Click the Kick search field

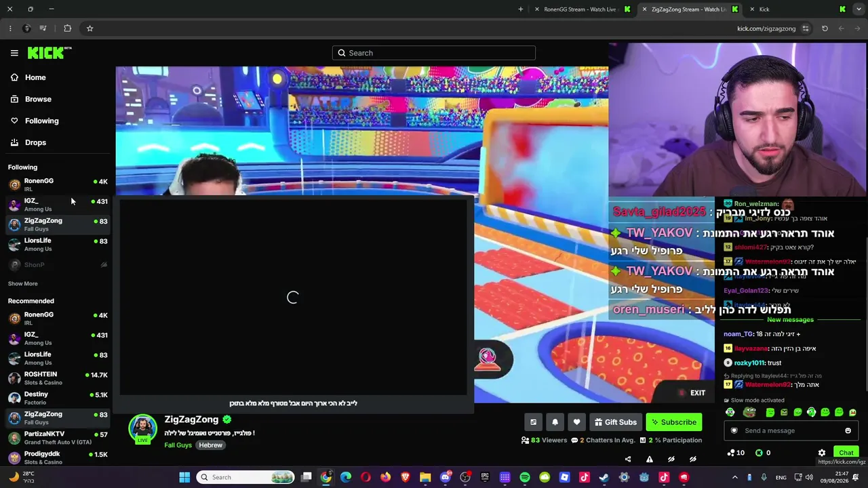coord(434,53)
